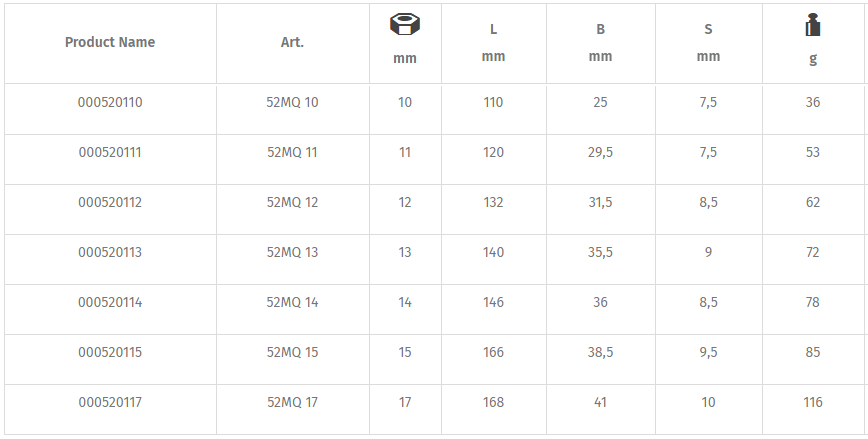868x439 pixels.
Task: Open product 000520115
Action: pos(110,352)
